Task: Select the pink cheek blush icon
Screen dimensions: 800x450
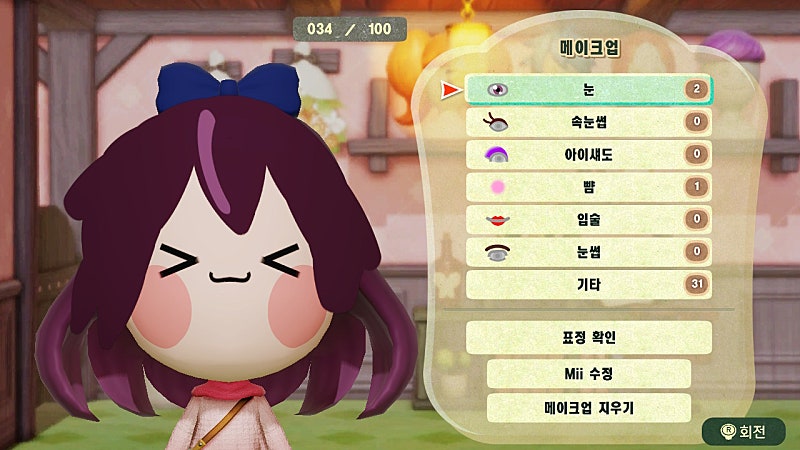Action: (x=497, y=187)
